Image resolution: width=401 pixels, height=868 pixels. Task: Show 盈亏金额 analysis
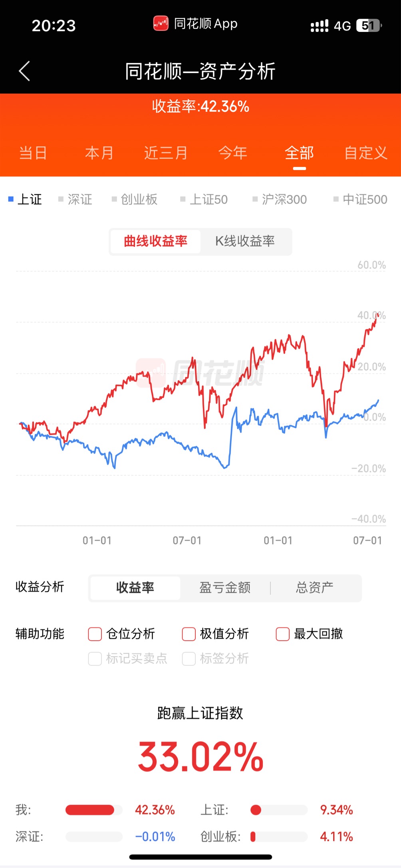coord(225,588)
